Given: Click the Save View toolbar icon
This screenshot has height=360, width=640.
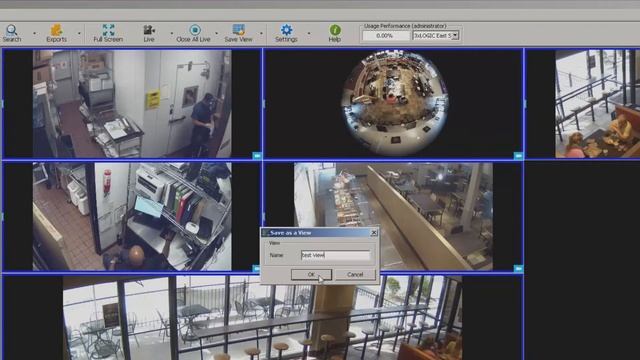Looking at the screenshot, I should tap(238, 33).
